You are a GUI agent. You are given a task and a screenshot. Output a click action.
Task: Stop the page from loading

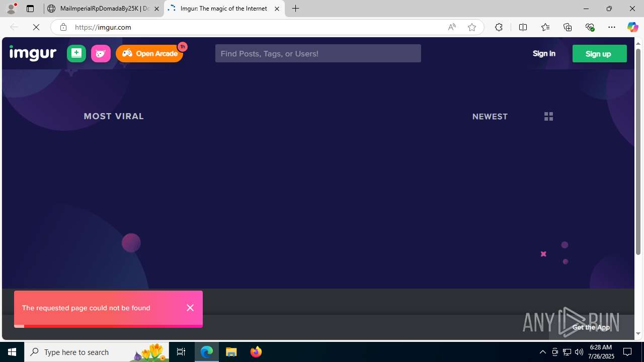36,27
